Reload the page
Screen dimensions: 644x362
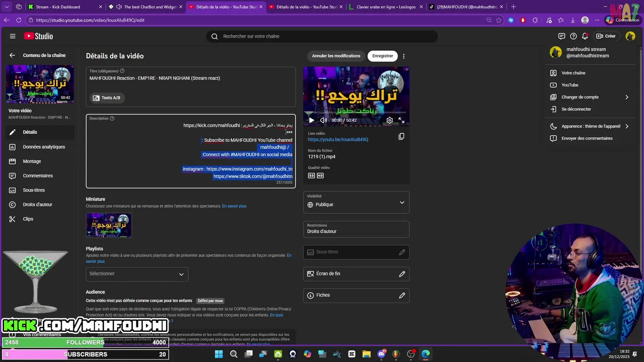click(x=19, y=20)
